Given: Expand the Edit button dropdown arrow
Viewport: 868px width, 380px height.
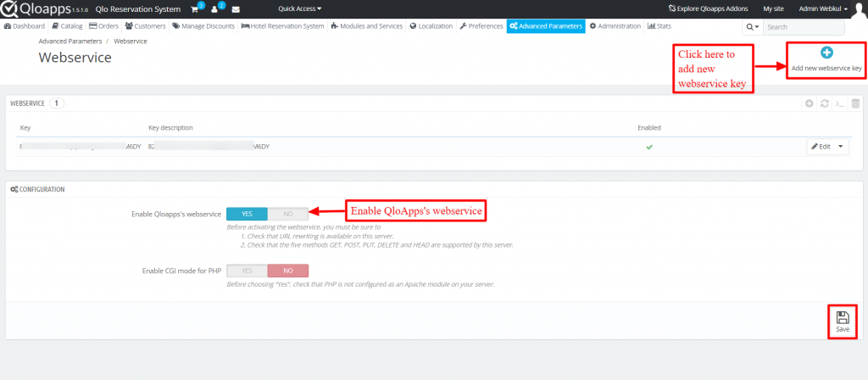Looking at the screenshot, I should coord(841,147).
